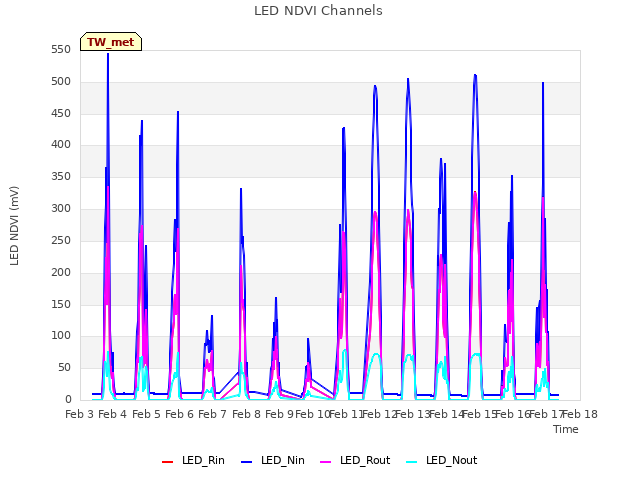Click the Feb 10 small blue peak near 95
The image size is (640, 480).
(308, 339)
